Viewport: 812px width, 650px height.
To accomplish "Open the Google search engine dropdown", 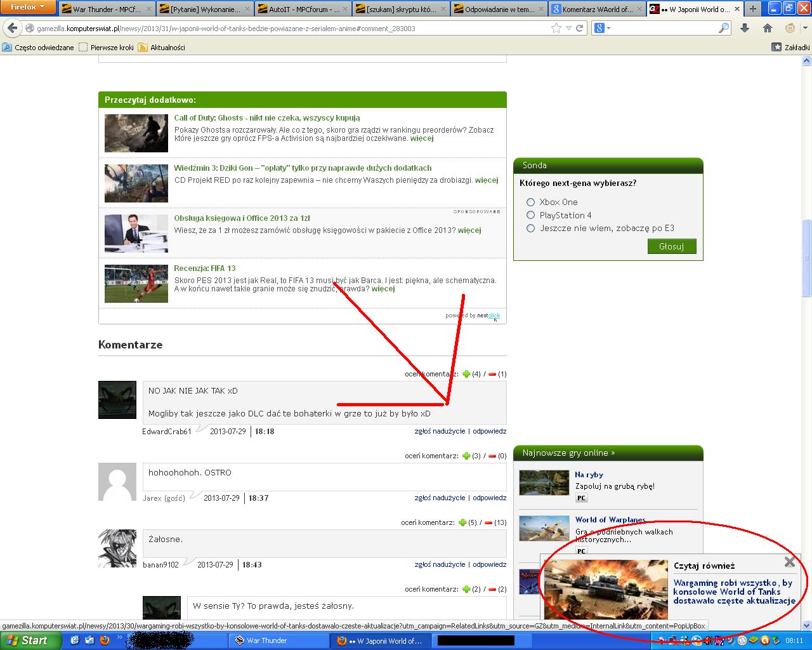I will coord(603,29).
